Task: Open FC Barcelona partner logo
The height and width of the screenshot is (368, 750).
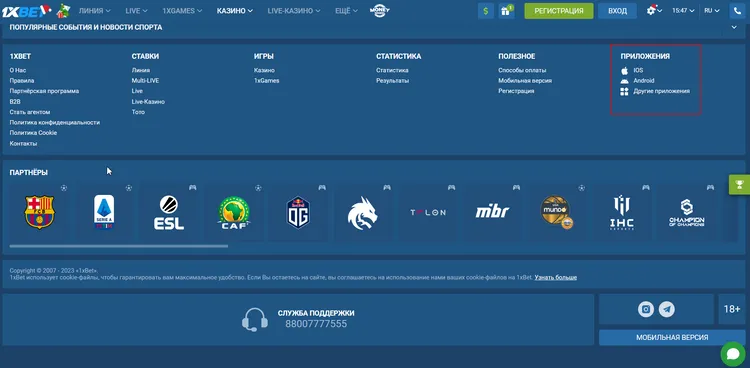Action: pos(39,212)
